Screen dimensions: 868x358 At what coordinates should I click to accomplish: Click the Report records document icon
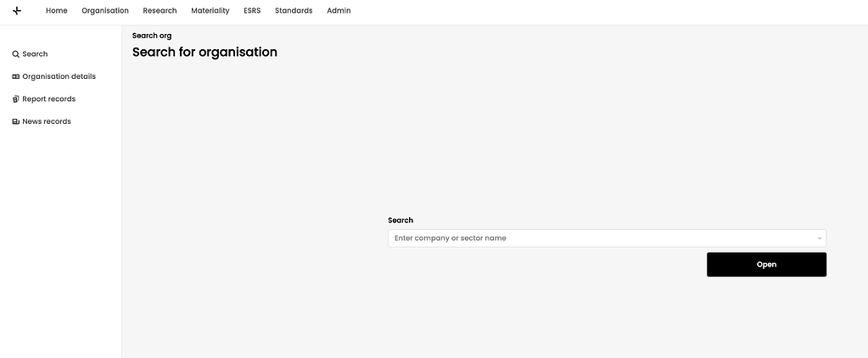[15, 99]
